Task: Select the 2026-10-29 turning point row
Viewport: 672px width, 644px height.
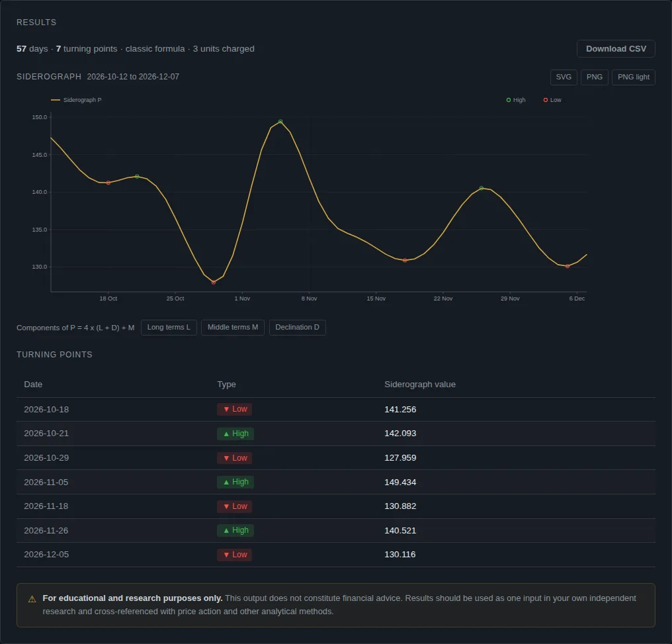Action: (335, 458)
